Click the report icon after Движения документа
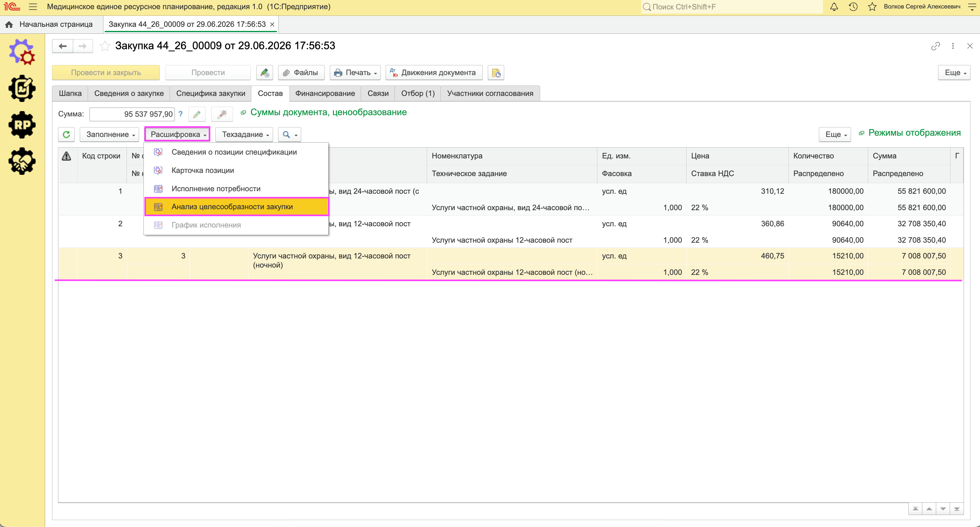 496,72
